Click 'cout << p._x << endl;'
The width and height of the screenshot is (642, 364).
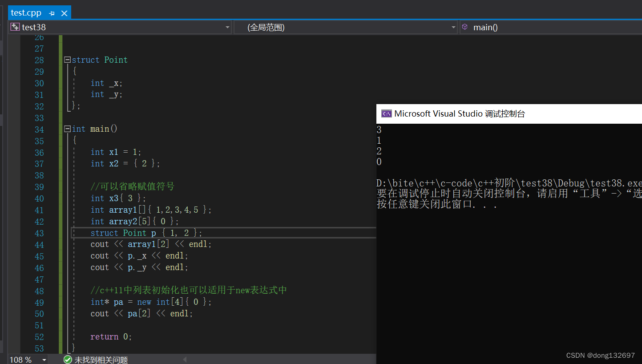(x=139, y=256)
